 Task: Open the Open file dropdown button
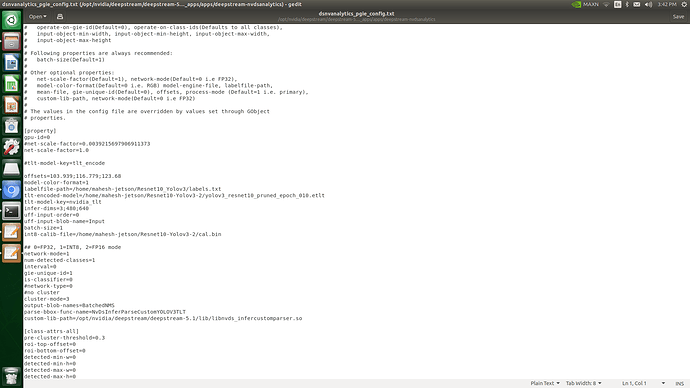click(x=37, y=17)
